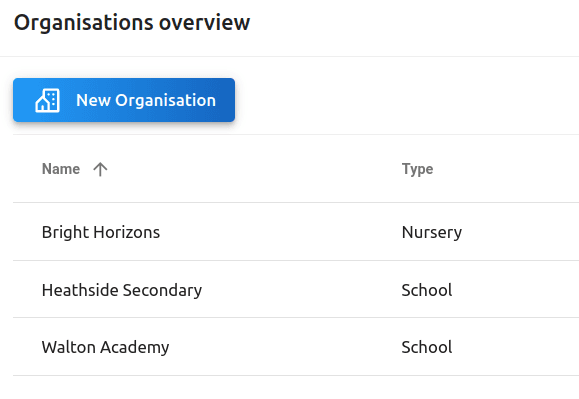Click the sort arrow beside Name header
This screenshot has width=579, height=399.
click(x=100, y=169)
